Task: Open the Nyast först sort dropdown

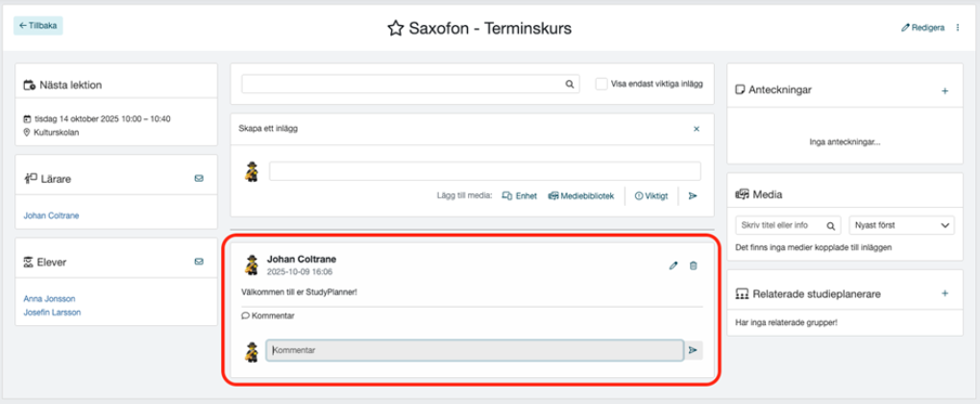Action: [x=901, y=225]
